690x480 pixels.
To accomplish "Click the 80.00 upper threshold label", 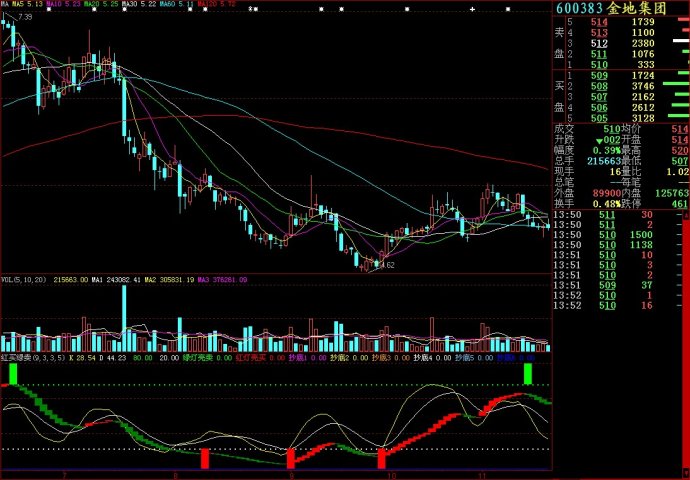I will click(x=143, y=358).
